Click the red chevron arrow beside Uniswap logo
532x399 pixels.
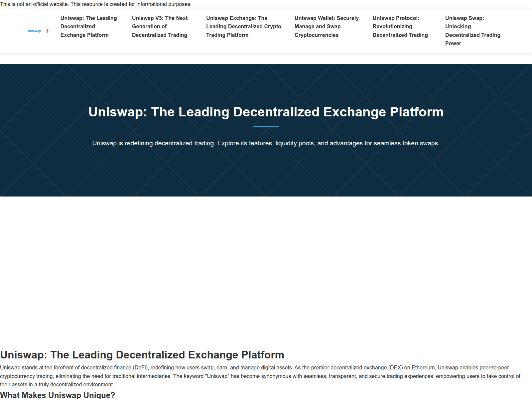[x=48, y=31]
